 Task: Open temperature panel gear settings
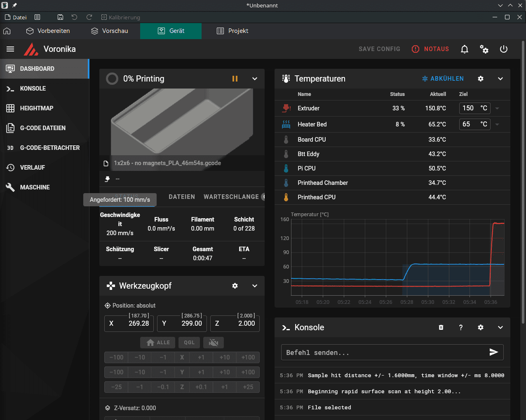pos(480,79)
